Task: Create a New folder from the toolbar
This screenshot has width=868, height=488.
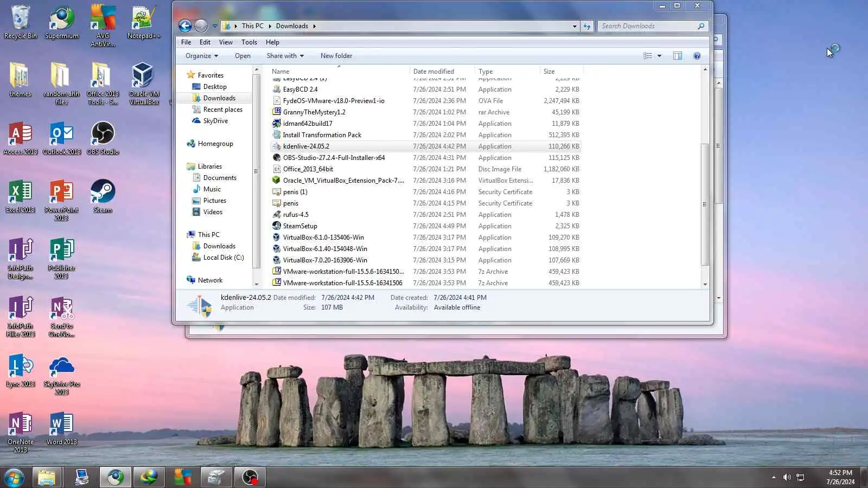Action: [x=336, y=56]
